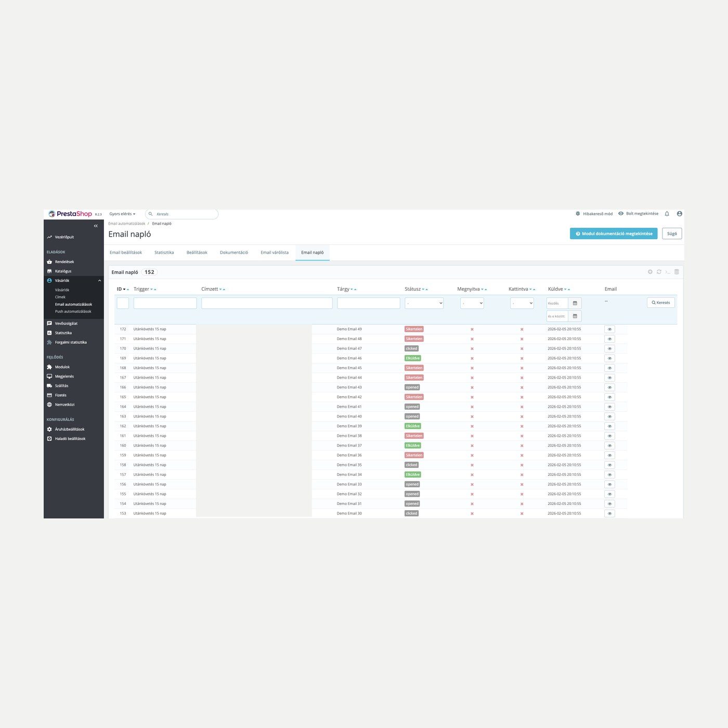The width and height of the screenshot is (728, 728).
Task: Click 'Demo Email 46' subject cell
Action: 349,358
